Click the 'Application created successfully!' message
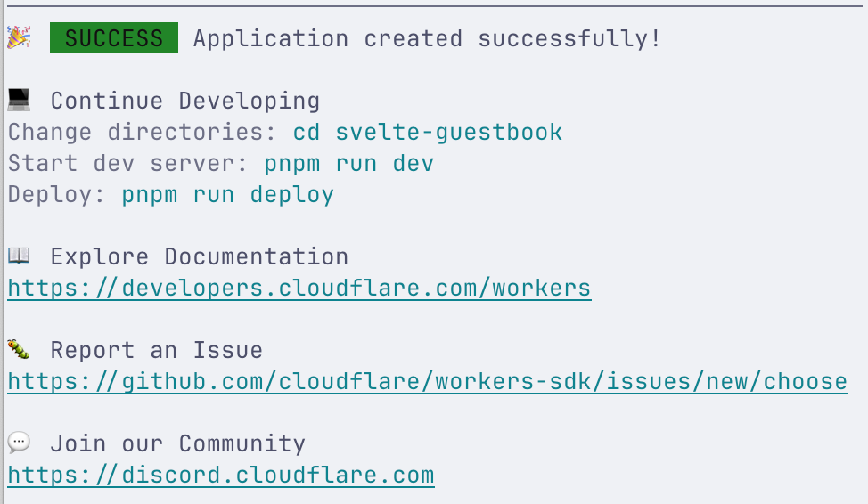Screen dimensions: 868x504 coord(427,38)
